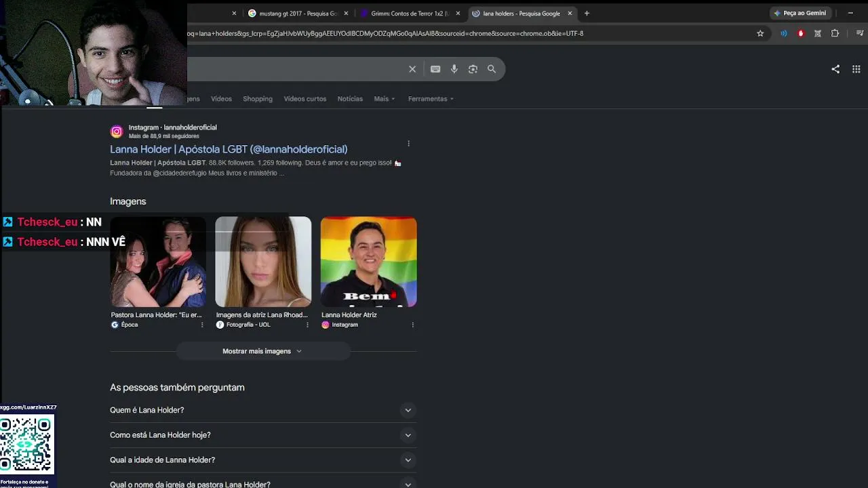Click the Época source icon under the image
Viewport: 868px width, 488px height.
coord(115,325)
